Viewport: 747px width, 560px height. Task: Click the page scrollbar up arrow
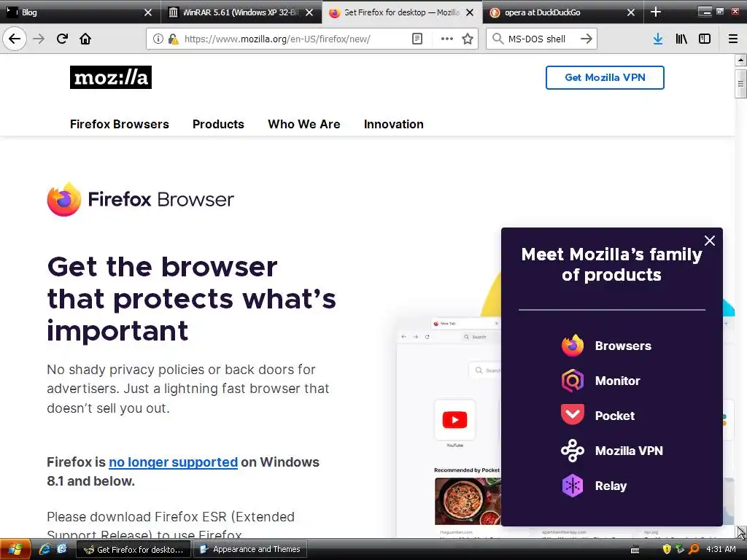coord(740,61)
